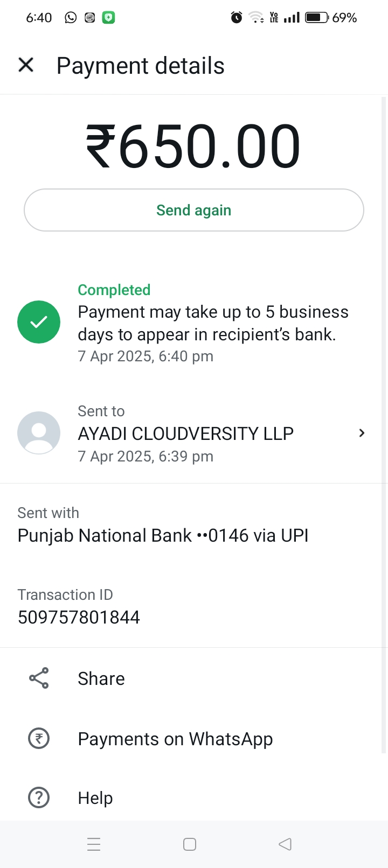388x868 pixels.
Task: Open Payments on WhatsApp
Action: coord(175,739)
